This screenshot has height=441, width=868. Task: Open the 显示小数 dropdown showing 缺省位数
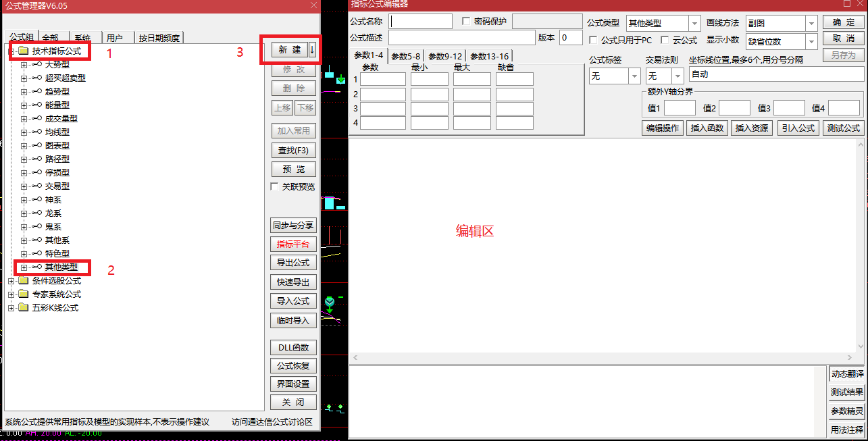[x=811, y=42]
